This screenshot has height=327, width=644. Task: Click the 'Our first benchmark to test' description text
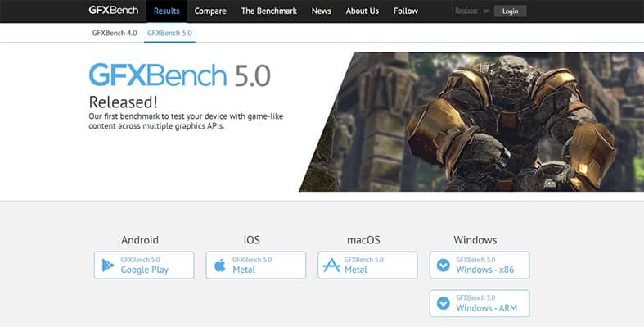tap(186, 121)
